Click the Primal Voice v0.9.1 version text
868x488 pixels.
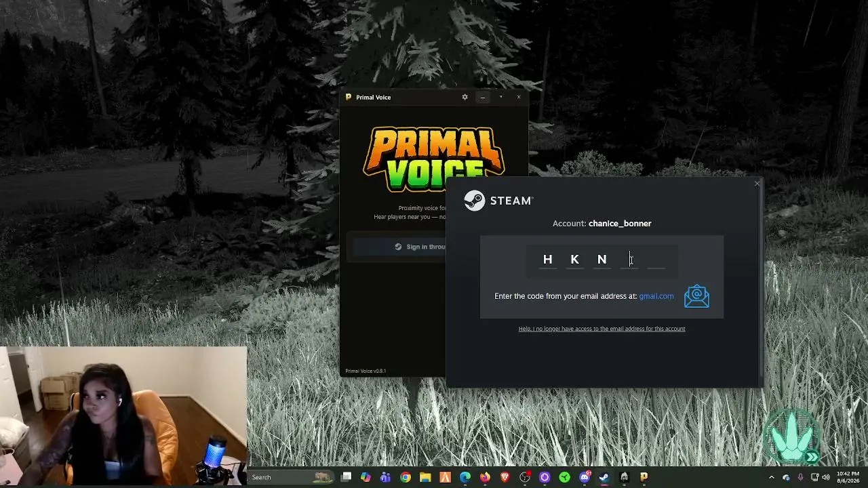tap(366, 371)
